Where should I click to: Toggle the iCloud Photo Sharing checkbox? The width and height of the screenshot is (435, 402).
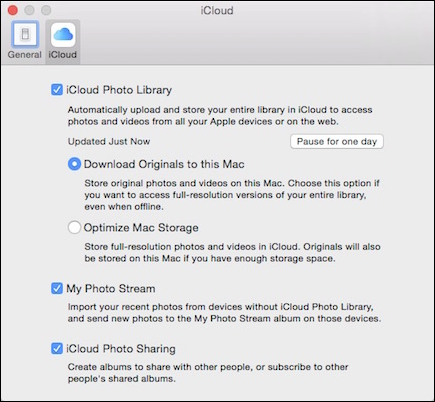[x=57, y=349]
